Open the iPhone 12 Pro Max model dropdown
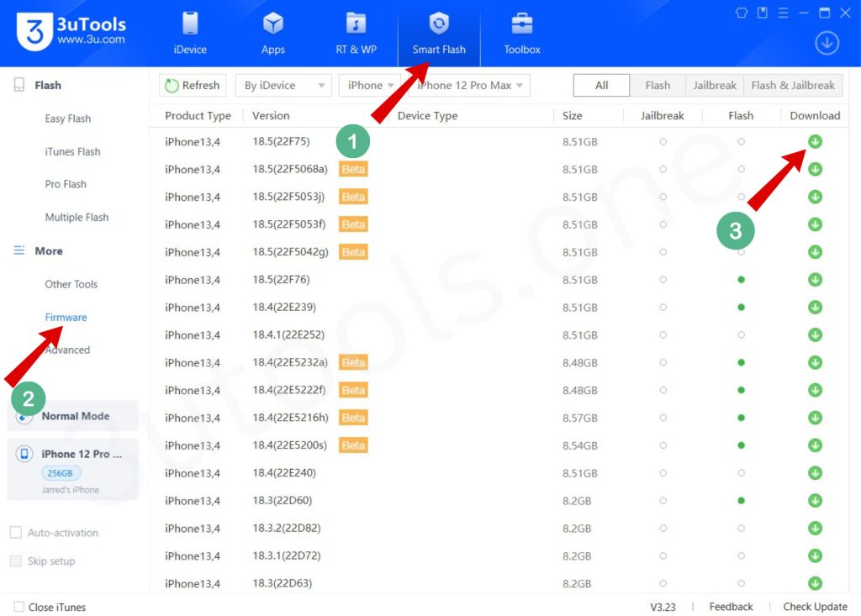Viewport: 861px width, 616px height. coord(469,85)
